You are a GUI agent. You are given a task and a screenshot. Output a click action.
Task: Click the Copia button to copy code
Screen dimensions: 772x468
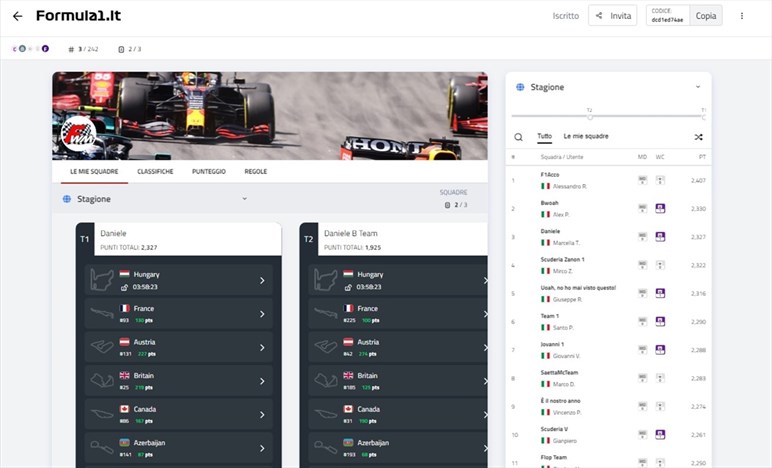pos(706,16)
